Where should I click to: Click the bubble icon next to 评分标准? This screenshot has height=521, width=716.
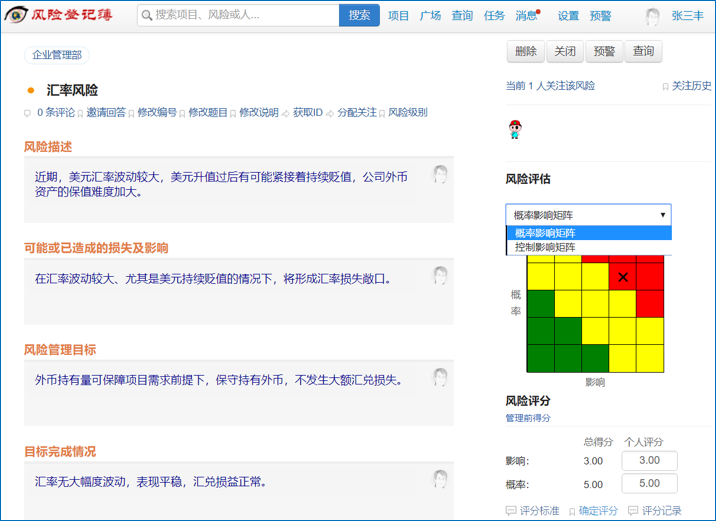tap(511, 510)
